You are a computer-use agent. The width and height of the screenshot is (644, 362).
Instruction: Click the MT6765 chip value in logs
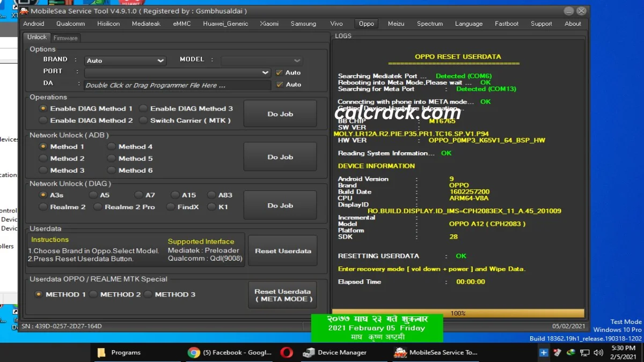pyautogui.click(x=443, y=121)
